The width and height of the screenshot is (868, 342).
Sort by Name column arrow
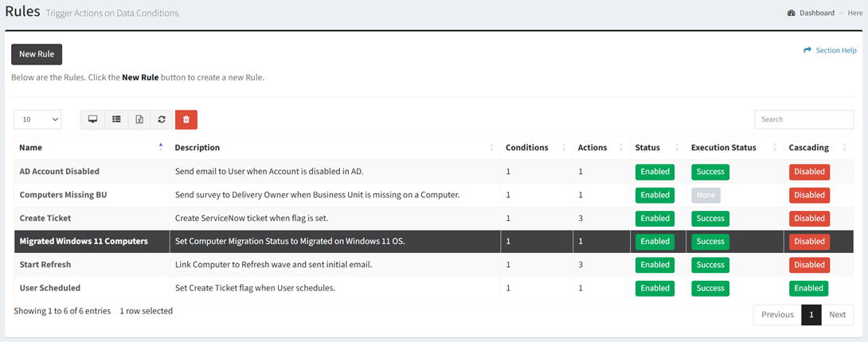[161, 147]
